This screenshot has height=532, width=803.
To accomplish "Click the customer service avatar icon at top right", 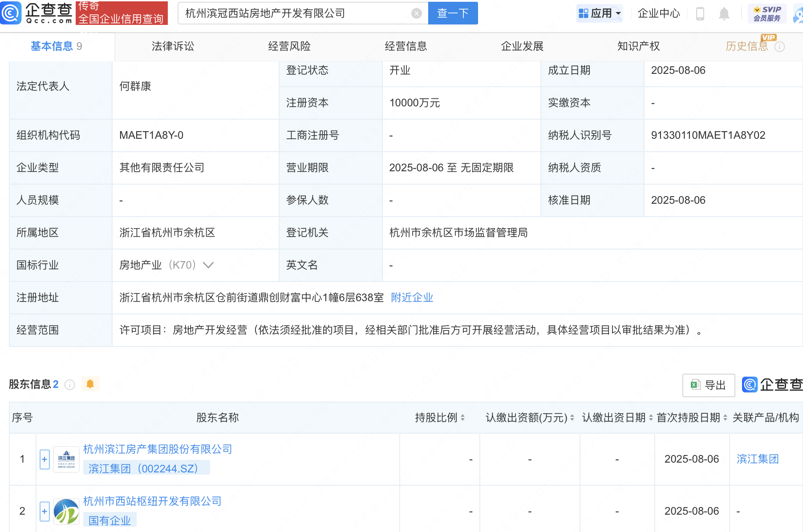I will 798,13.
